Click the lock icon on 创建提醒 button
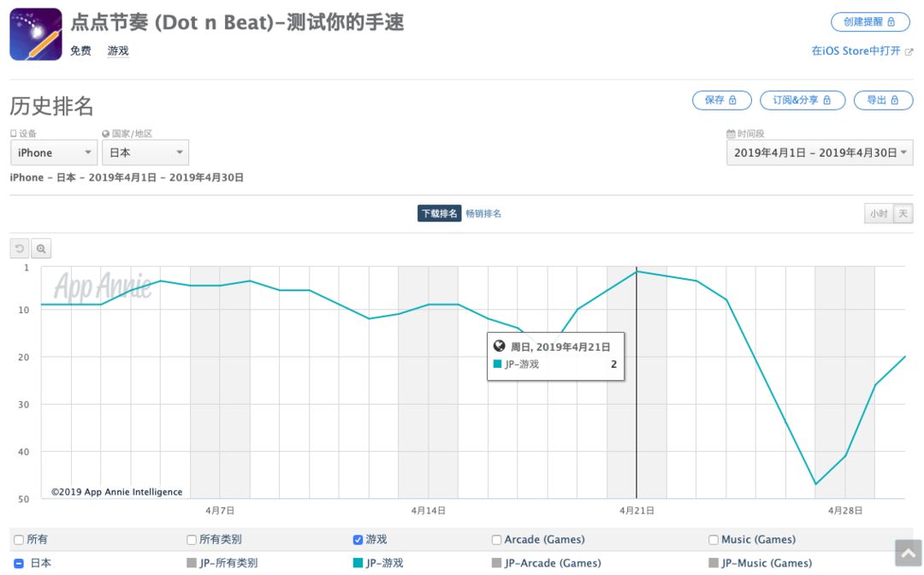This screenshot has height=575, width=924. coord(891,21)
